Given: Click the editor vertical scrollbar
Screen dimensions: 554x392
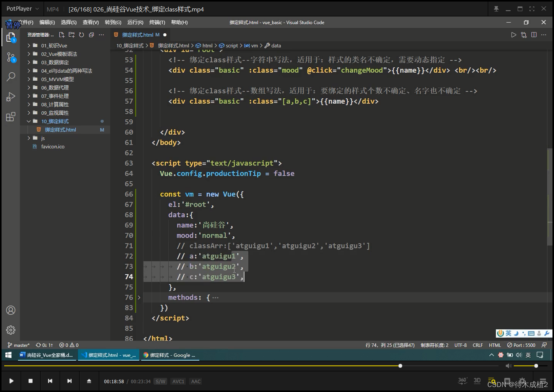Looking at the screenshot, I should (x=550, y=197).
